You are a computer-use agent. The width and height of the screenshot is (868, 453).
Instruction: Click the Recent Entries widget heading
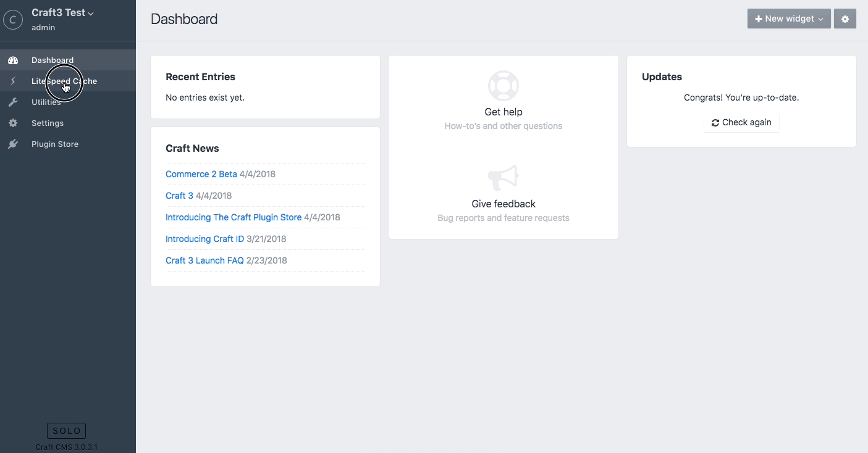(x=200, y=77)
